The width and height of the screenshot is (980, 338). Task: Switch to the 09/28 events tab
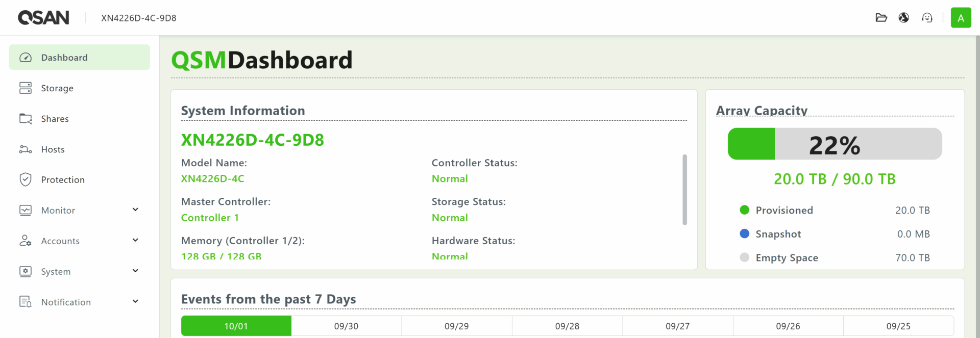pos(567,326)
